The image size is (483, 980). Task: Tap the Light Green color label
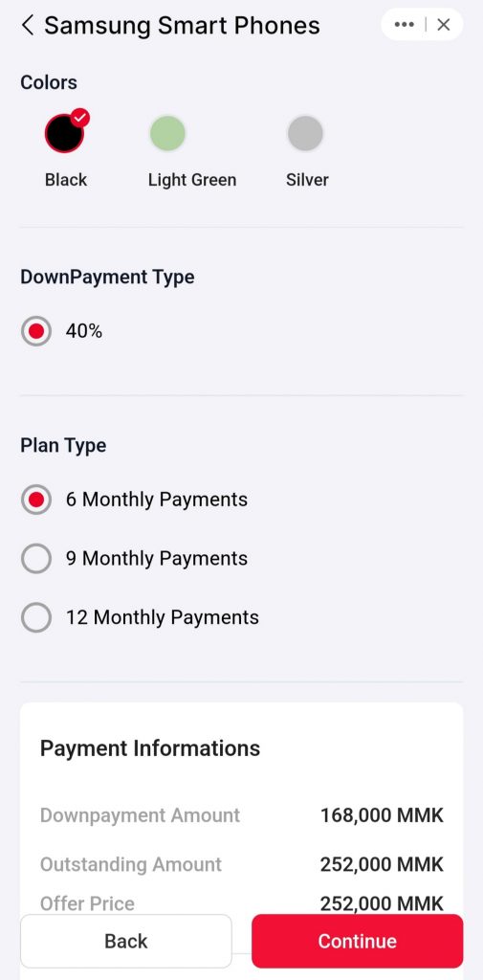192,180
